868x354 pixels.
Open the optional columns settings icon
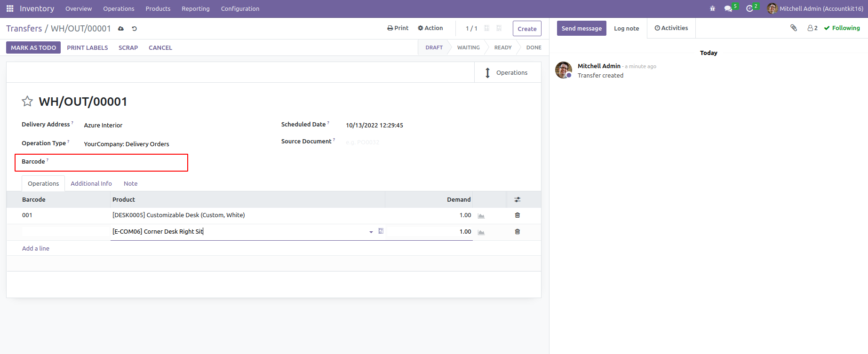tap(518, 200)
